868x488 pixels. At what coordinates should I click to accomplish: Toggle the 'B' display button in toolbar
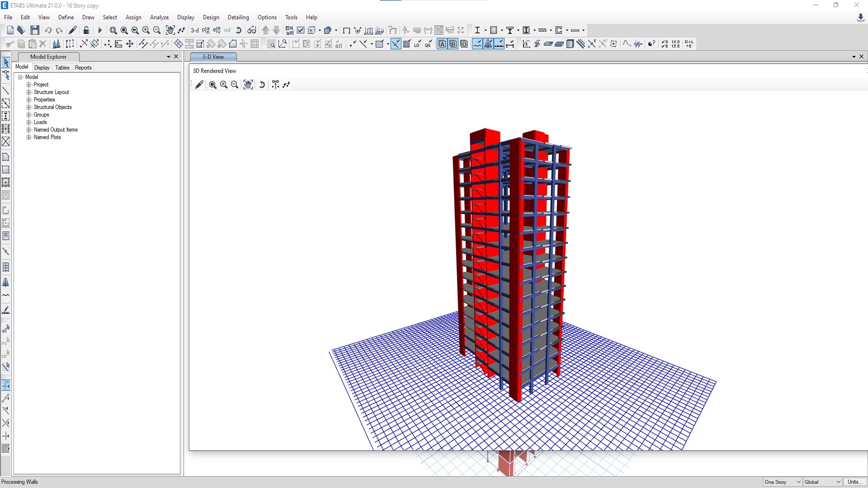point(453,44)
